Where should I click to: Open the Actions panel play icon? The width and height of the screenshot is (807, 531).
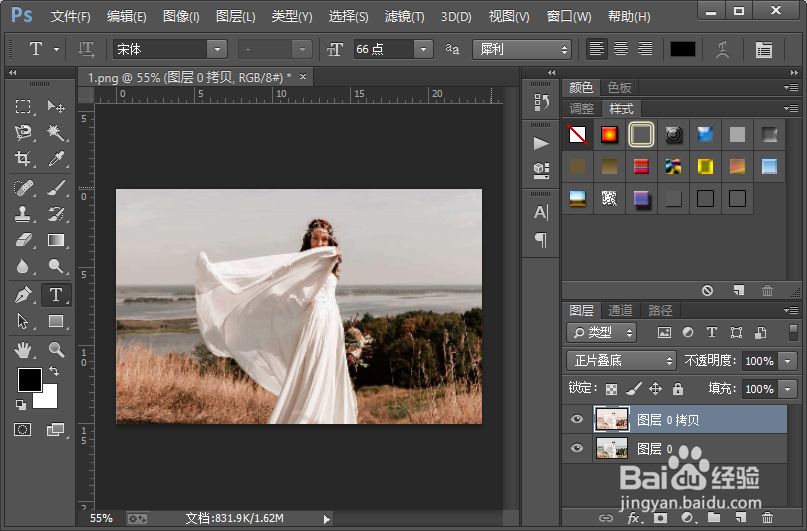(541, 143)
